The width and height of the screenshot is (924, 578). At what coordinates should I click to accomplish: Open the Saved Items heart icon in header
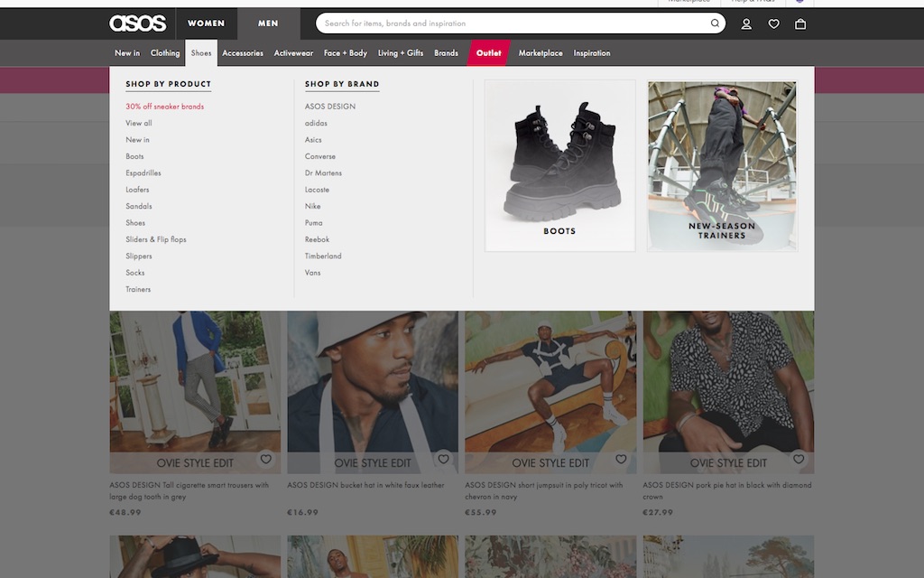pos(773,24)
